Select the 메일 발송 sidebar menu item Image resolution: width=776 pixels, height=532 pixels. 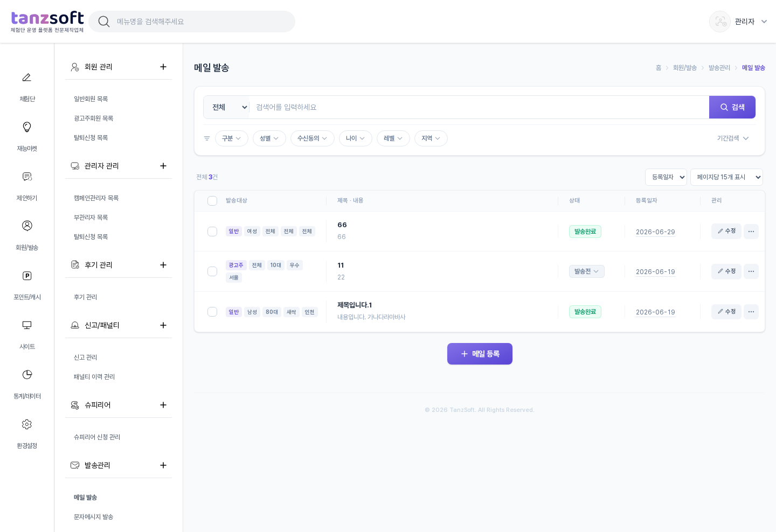tap(86, 498)
